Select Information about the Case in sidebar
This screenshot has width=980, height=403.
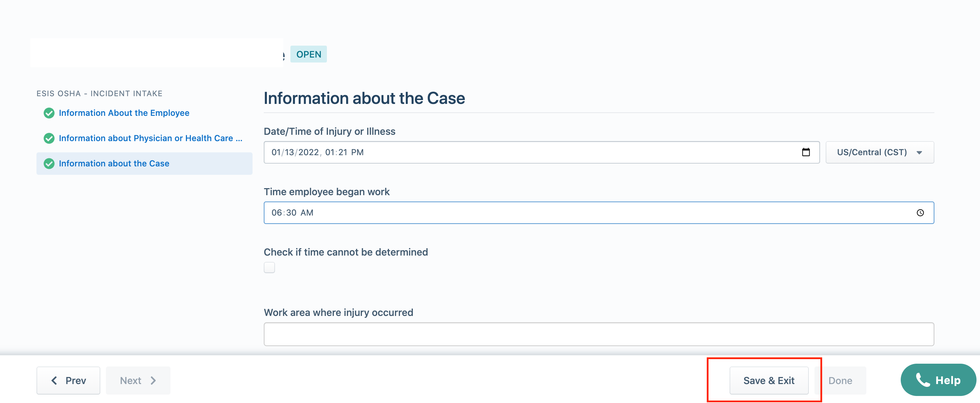coord(144,163)
